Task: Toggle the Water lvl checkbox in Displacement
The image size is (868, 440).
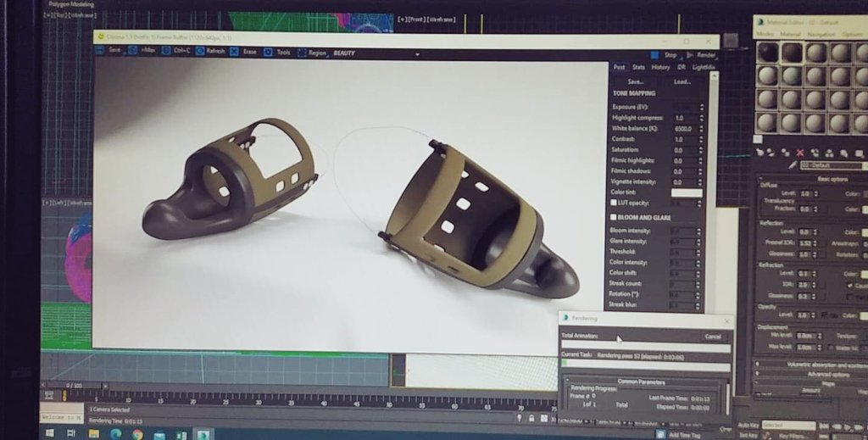Action: pyautogui.click(x=831, y=348)
